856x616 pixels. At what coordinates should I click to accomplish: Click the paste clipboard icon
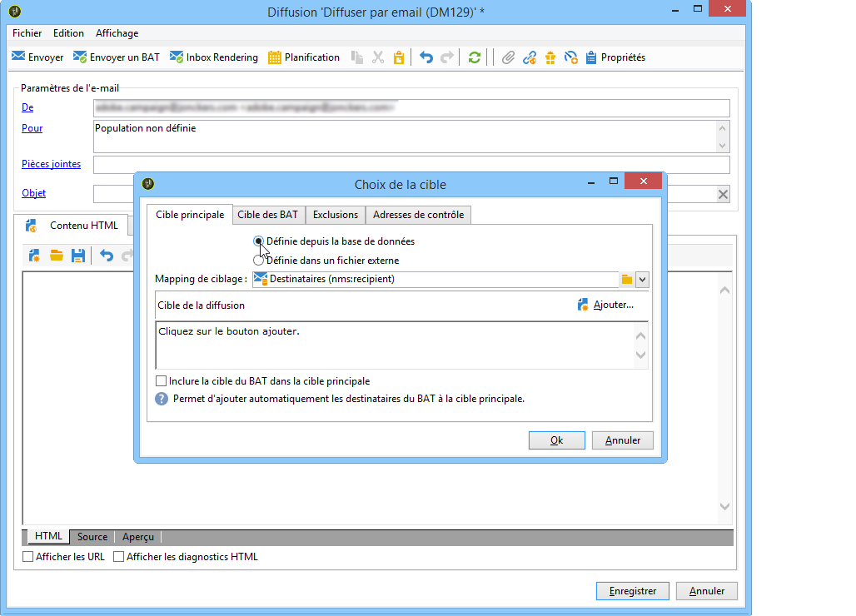pyautogui.click(x=399, y=57)
